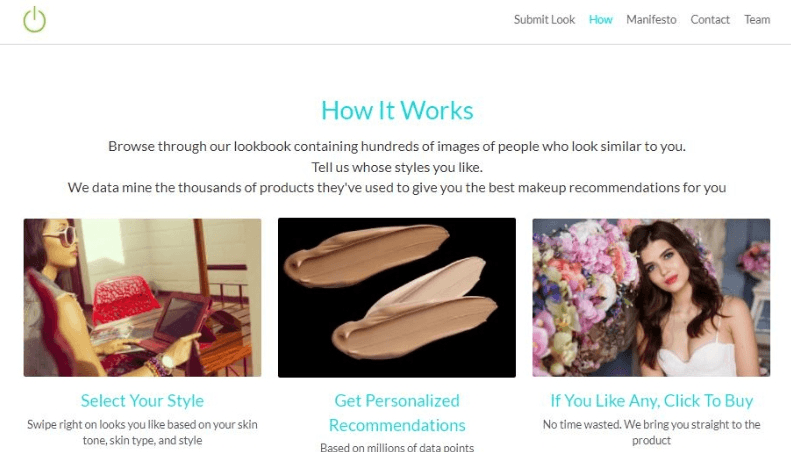791x452 pixels.
Task: Go to the Manifesto section
Action: [651, 20]
